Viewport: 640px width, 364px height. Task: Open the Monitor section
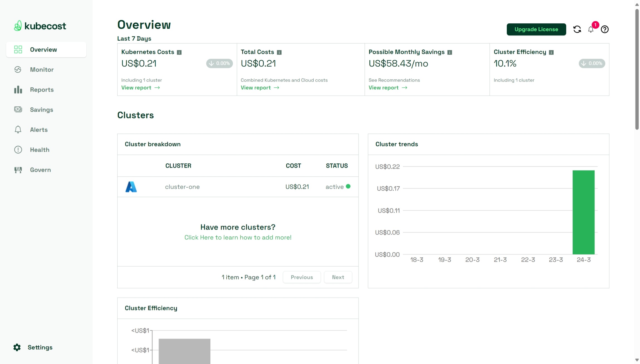pos(42,70)
